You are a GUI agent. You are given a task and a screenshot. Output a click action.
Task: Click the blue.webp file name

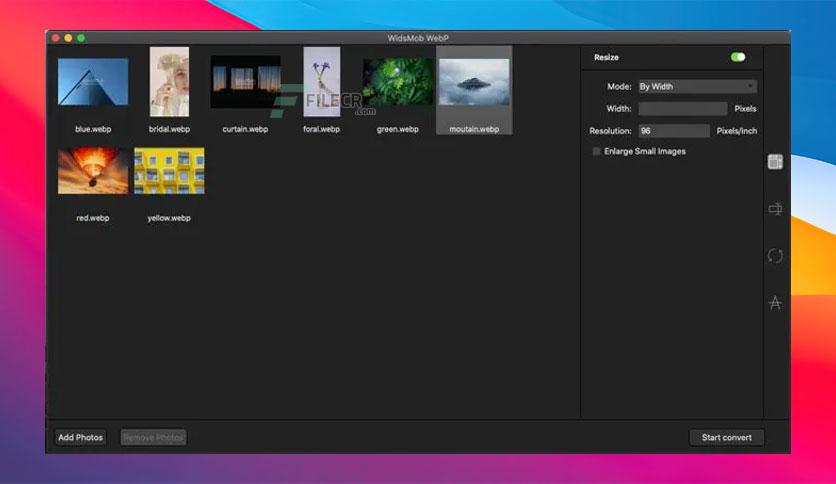pos(93,129)
